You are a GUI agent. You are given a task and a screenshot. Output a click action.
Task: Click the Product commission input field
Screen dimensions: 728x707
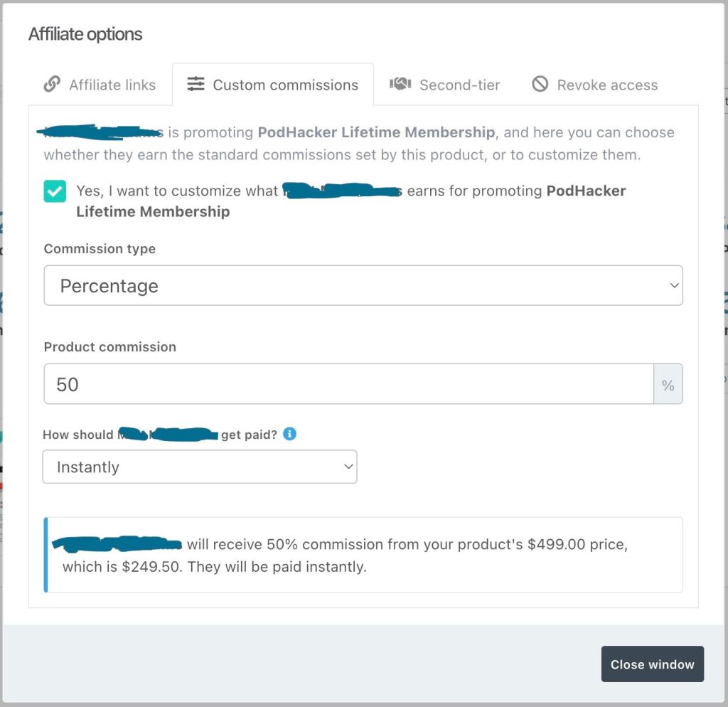[348, 385]
